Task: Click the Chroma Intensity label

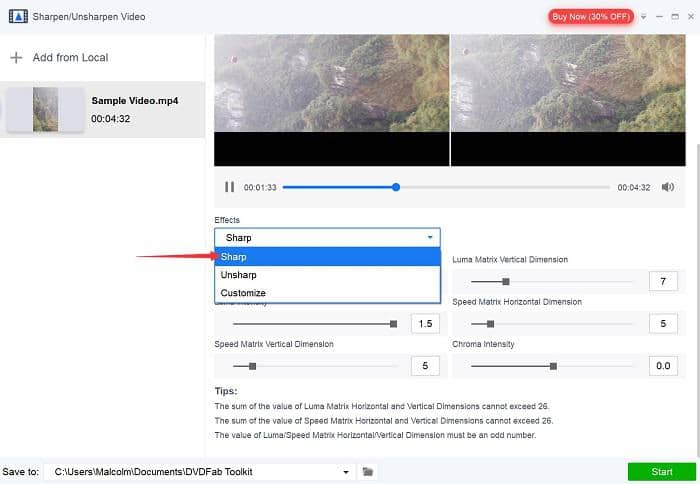Action: pos(483,344)
